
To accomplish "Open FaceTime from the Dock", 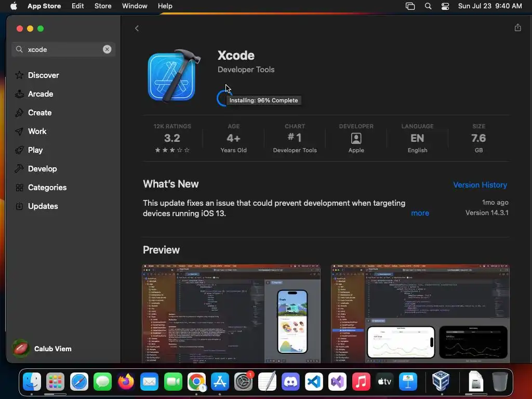I will coord(173,381).
